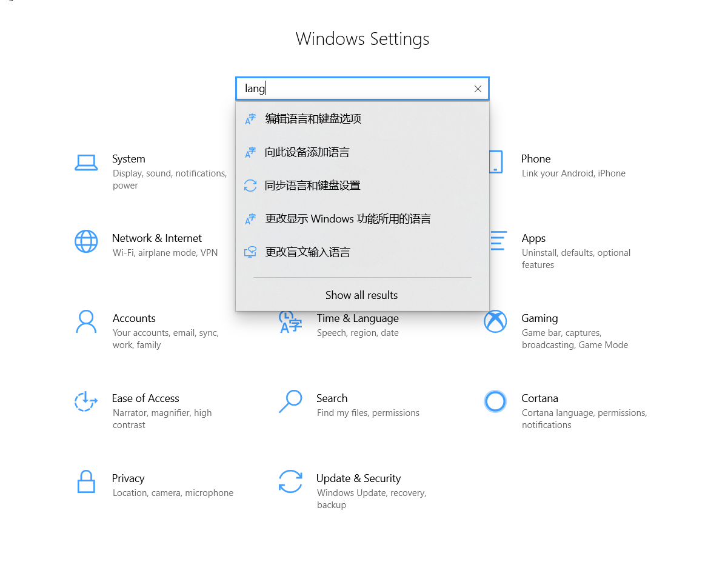Click 'Game bar, captures, broadcasting, Game Mode'
Viewport: 728px width, 576px height.
pyautogui.click(x=575, y=339)
